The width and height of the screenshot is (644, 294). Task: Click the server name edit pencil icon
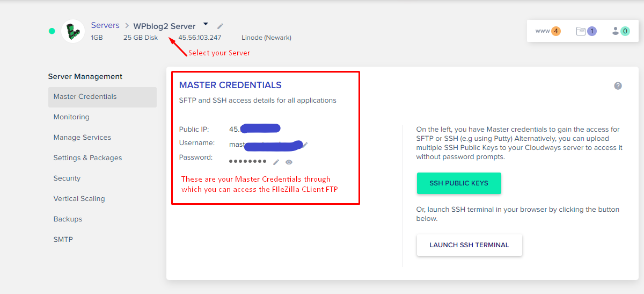pyautogui.click(x=220, y=26)
